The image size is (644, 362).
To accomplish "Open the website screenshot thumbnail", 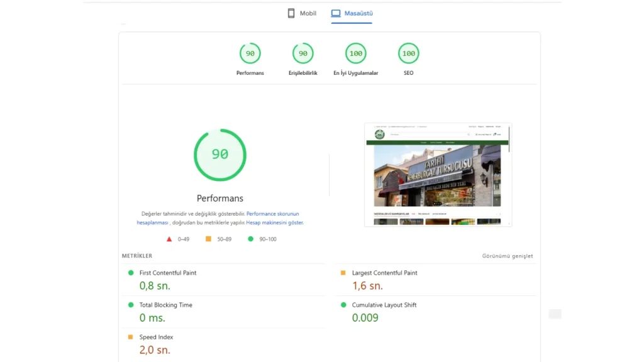I will [438, 175].
